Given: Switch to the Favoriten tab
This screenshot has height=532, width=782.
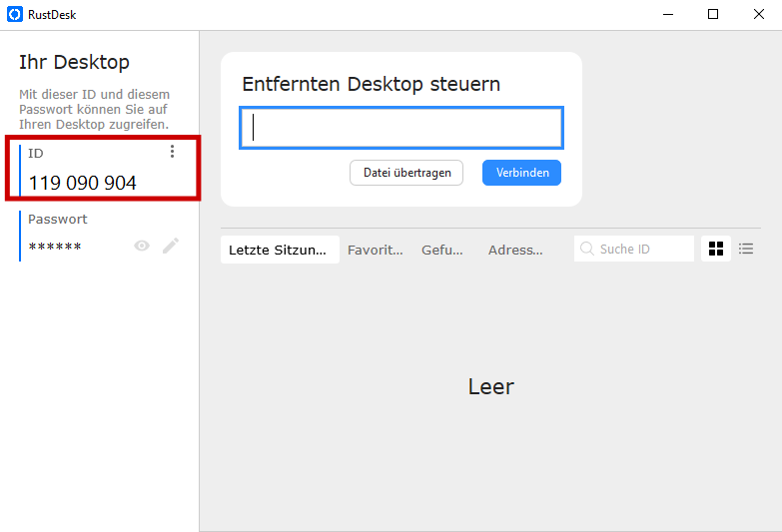Looking at the screenshot, I should (x=376, y=251).
